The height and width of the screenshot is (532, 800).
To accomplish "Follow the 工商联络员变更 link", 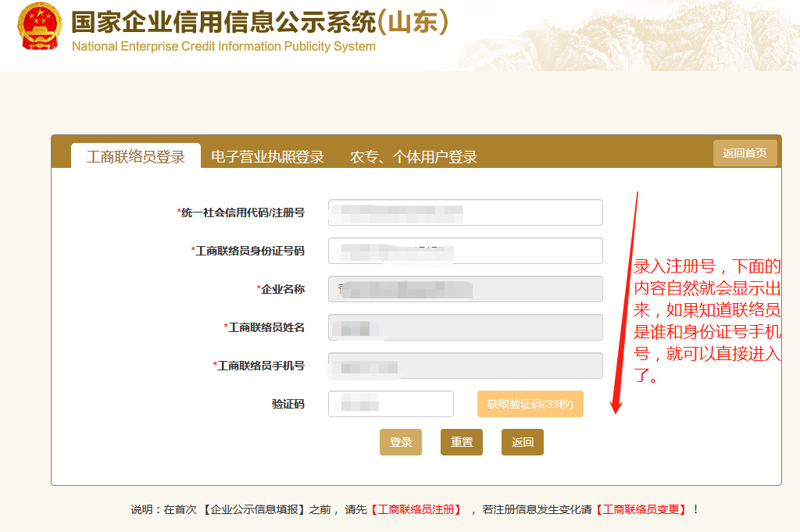I will (641, 509).
